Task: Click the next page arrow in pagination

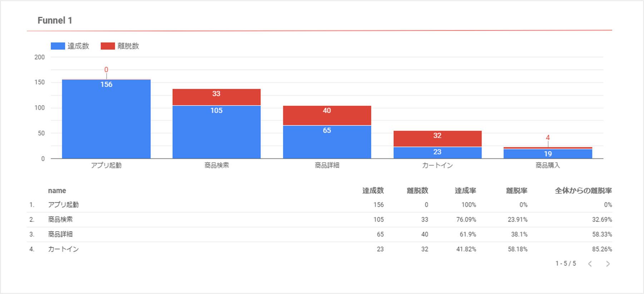Action: (608, 264)
